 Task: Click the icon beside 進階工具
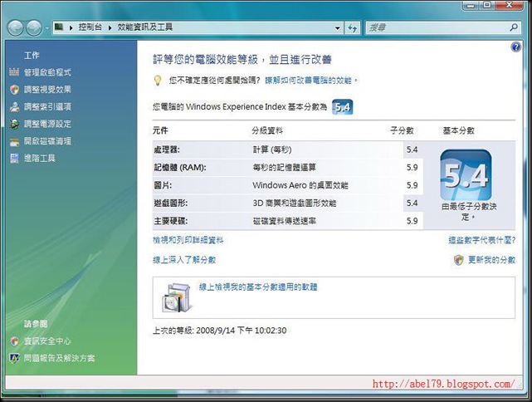[14, 158]
